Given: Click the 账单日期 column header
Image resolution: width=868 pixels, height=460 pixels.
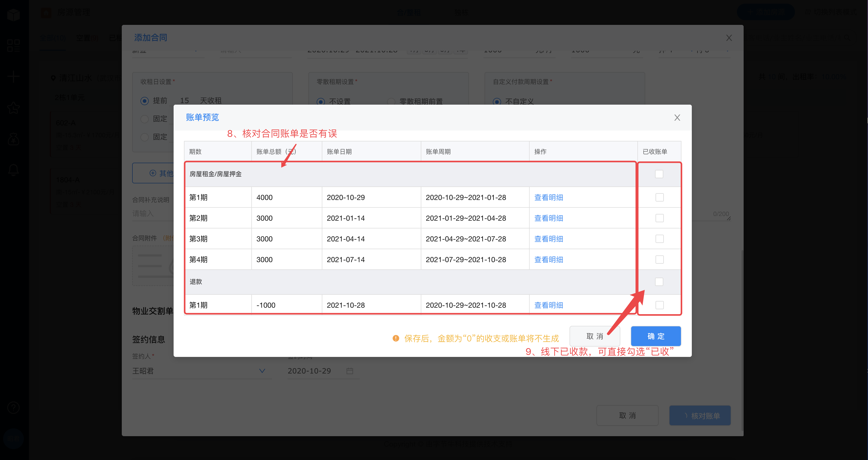Looking at the screenshot, I should [371, 152].
